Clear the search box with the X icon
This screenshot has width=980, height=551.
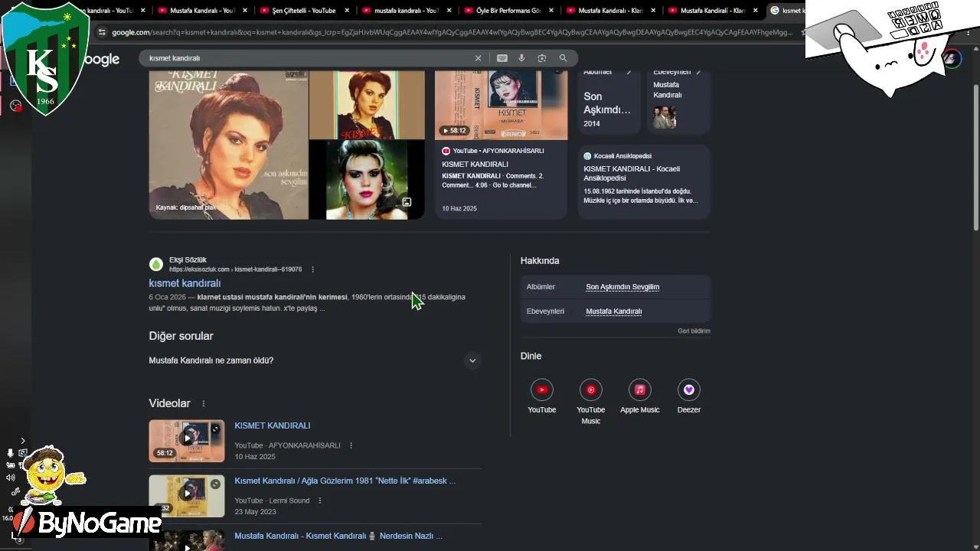point(479,58)
